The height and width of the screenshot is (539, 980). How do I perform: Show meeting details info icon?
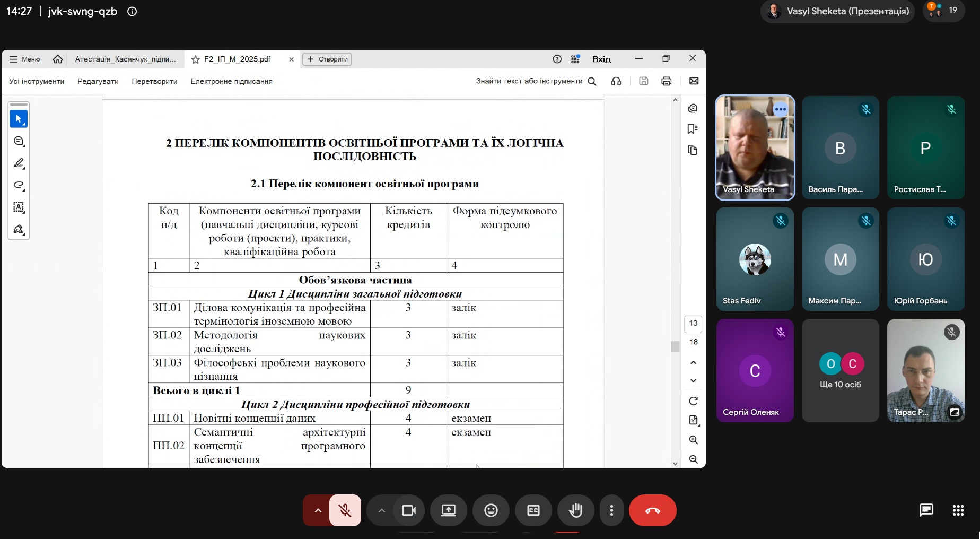(132, 12)
